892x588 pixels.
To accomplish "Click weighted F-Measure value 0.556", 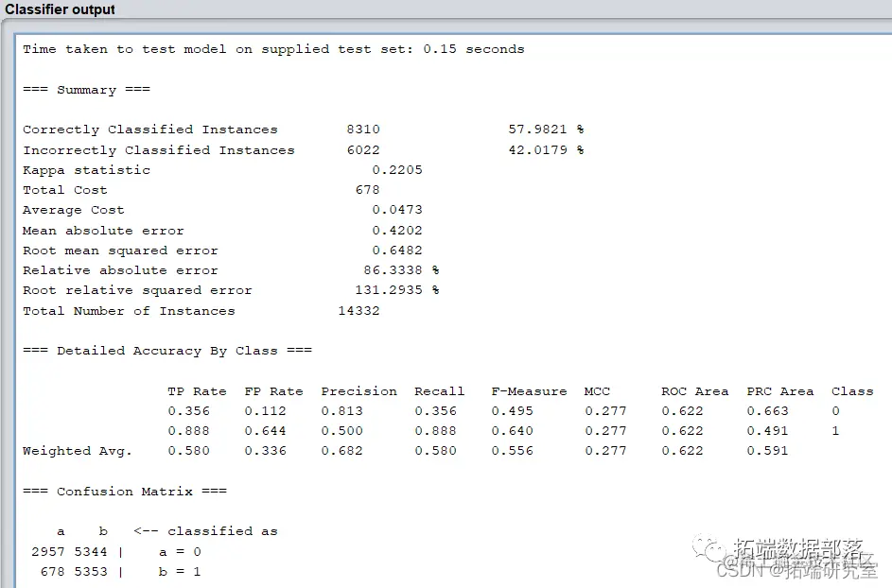I will pyautogui.click(x=512, y=451).
